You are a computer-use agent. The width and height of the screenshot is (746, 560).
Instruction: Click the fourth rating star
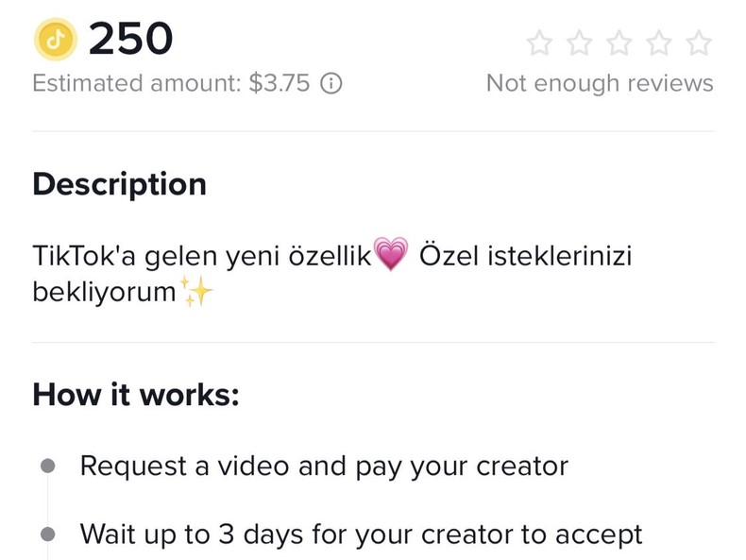coord(659,42)
